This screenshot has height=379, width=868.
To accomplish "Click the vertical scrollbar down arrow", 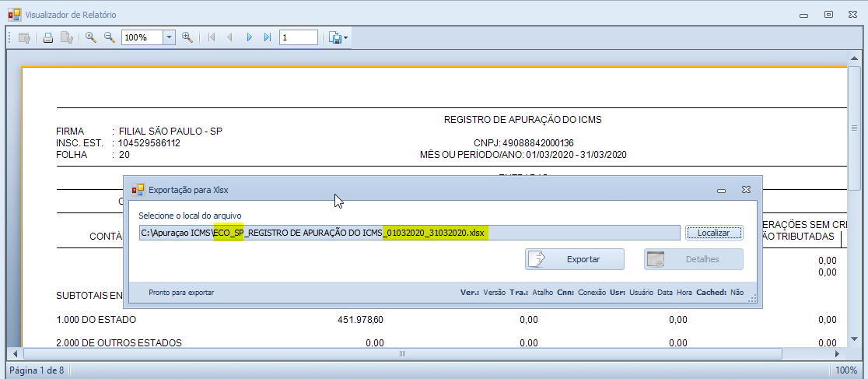I will [x=854, y=341].
